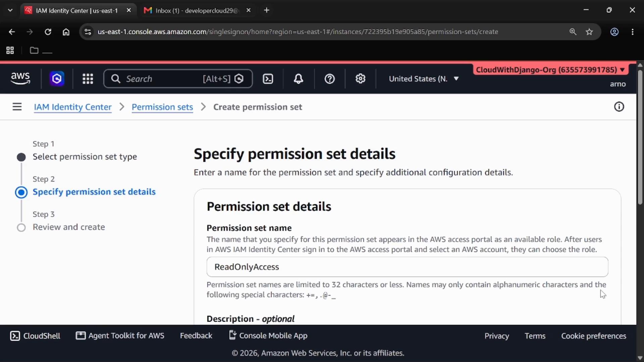Open the info panel icon

(x=619, y=107)
